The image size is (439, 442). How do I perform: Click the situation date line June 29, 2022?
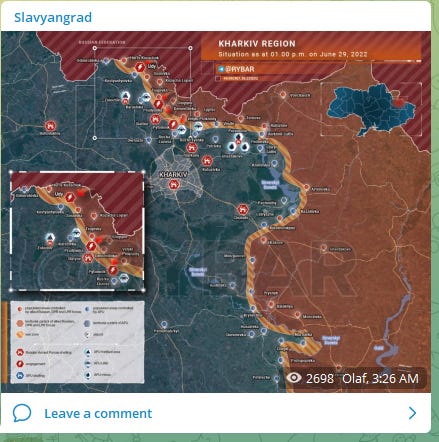(x=293, y=54)
